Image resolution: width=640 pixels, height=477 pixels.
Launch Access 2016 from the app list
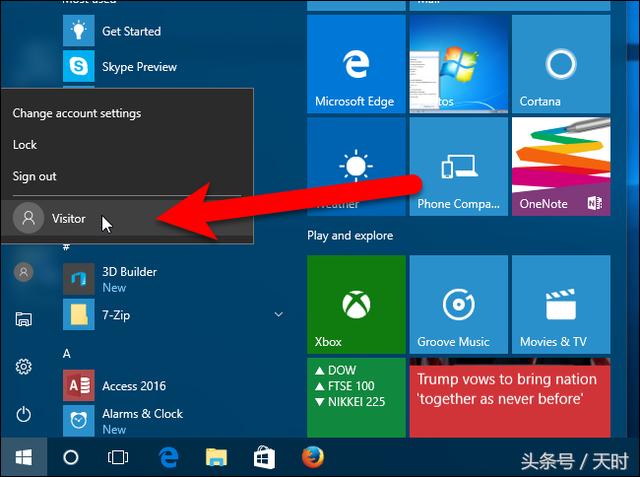click(134, 386)
